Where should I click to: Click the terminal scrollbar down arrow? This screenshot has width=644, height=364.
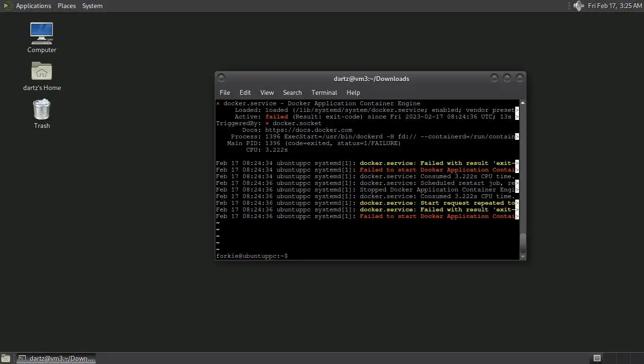pos(523,256)
